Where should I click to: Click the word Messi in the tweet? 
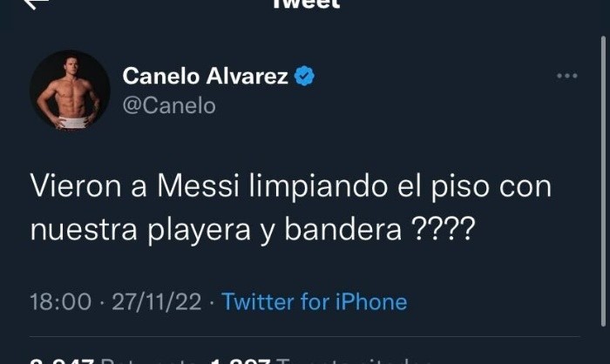[198, 186]
